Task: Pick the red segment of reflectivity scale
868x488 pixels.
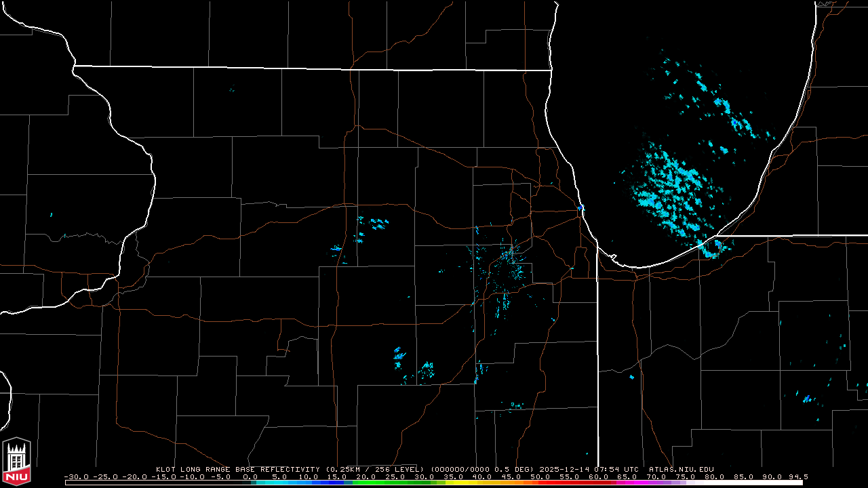Action: click(x=563, y=483)
